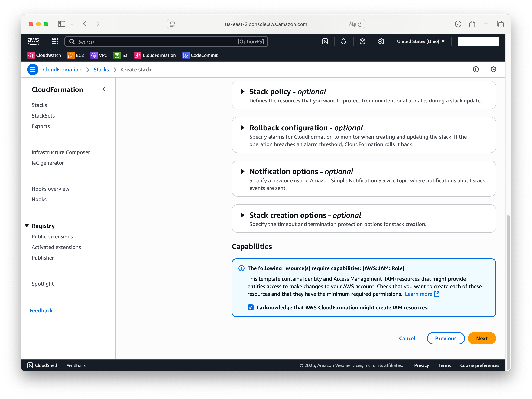
Task: Open S3 favorite shortcut
Action: 121,55
